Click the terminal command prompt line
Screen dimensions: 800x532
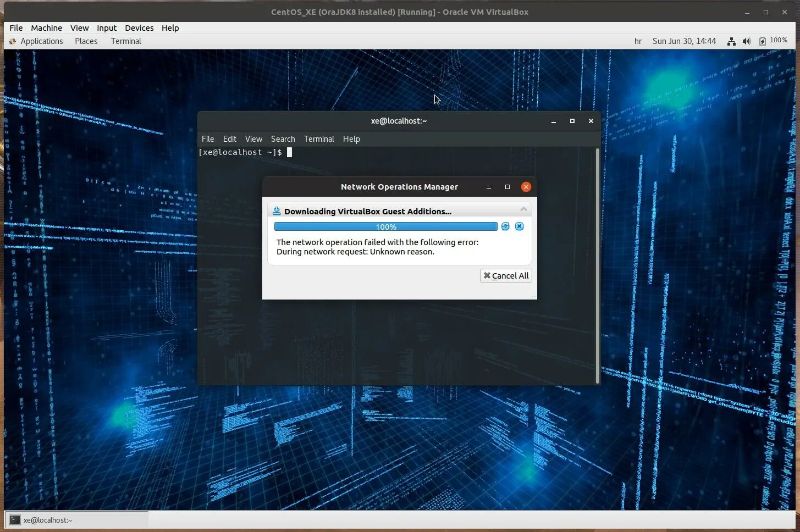pyautogui.click(x=245, y=152)
